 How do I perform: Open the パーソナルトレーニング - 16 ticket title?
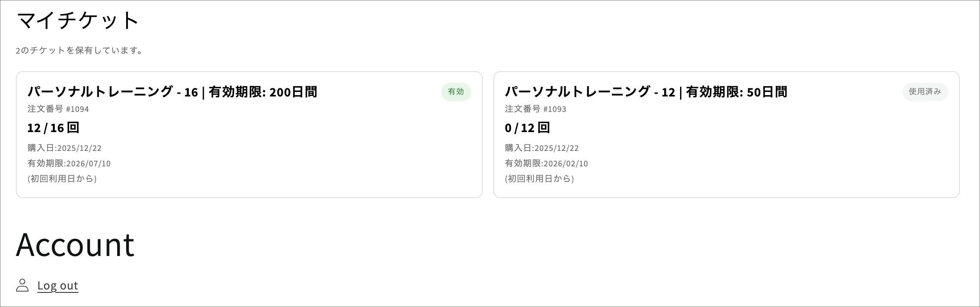pos(172,92)
